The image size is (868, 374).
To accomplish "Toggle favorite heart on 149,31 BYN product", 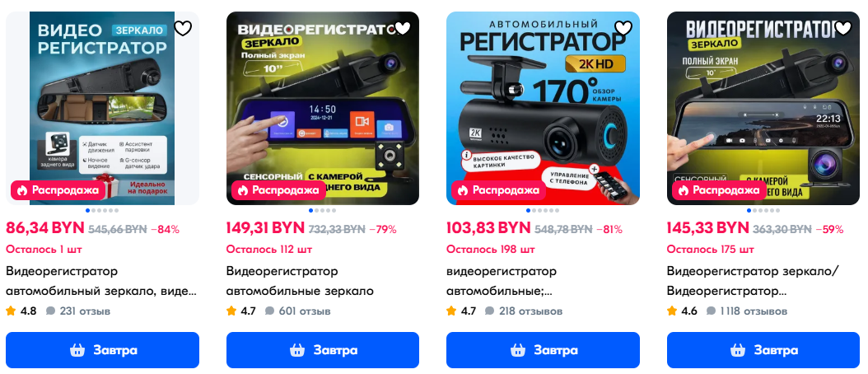I will click(x=403, y=28).
